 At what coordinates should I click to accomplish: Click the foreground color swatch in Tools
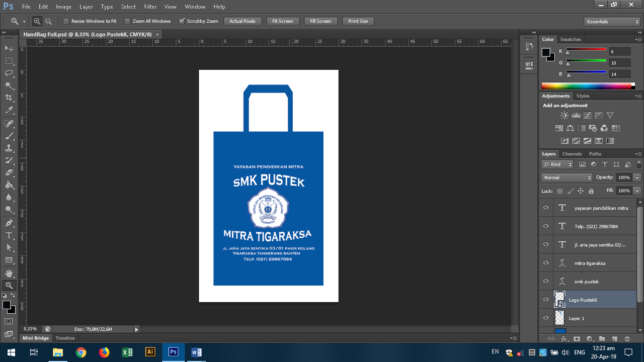click(7, 305)
